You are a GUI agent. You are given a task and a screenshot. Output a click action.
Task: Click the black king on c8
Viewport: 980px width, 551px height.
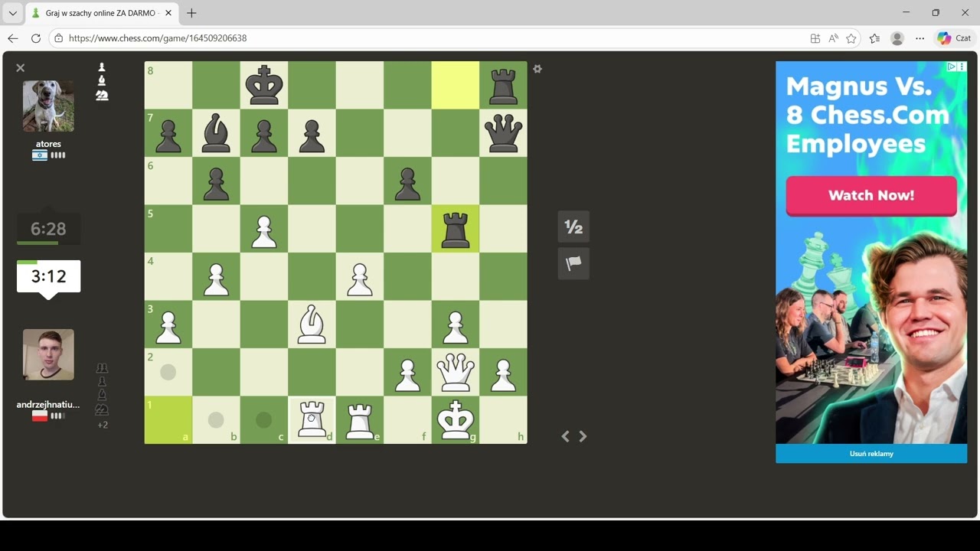[x=264, y=85]
